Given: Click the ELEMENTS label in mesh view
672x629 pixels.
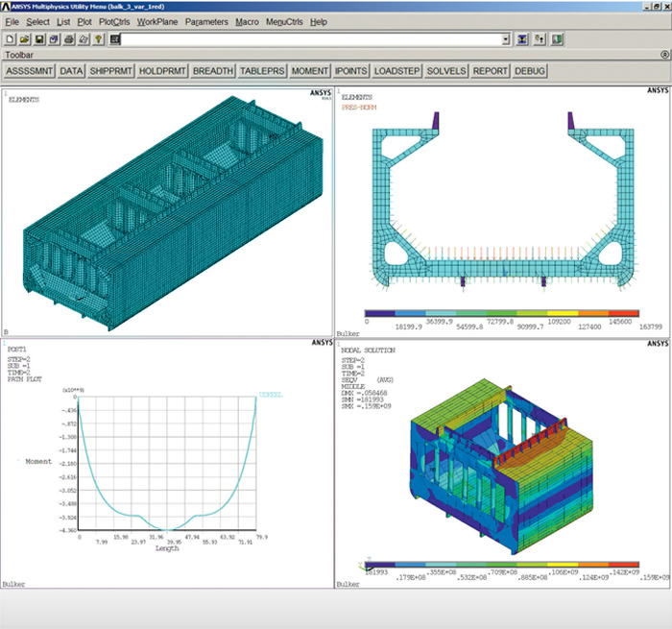Looking at the screenshot, I should tap(24, 100).
